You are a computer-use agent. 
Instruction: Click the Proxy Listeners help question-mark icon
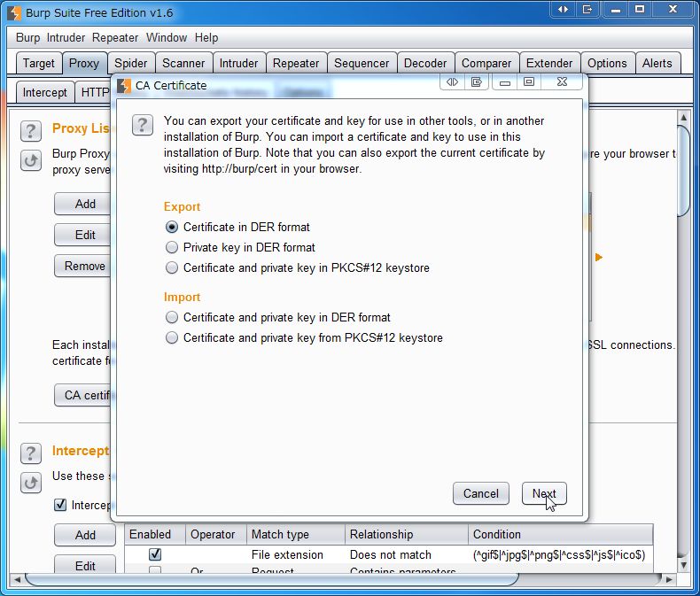pos(31,131)
